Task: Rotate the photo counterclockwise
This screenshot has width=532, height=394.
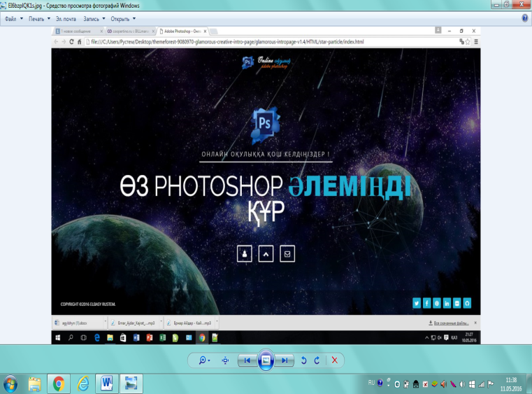Action: [303, 360]
